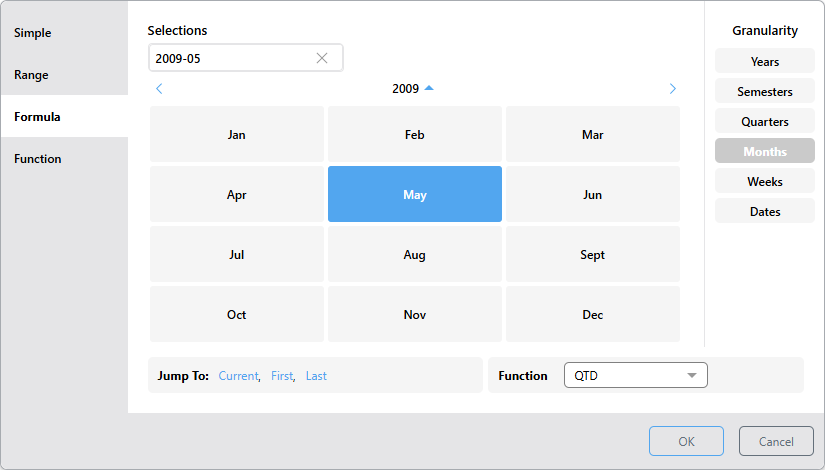Image resolution: width=825 pixels, height=470 pixels.
Task: Set granularity to Quarters
Action: (x=765, y=122)
